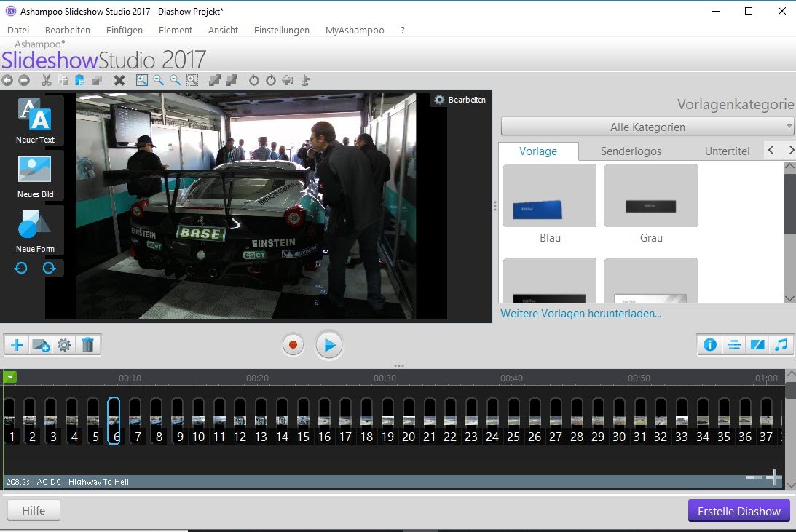Switch to the Senderlogos tab
This screenshot has width=796, height=532.
(x=631, y=151)
